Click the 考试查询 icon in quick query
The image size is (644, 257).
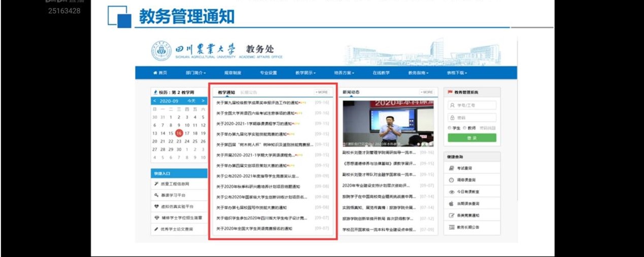pyautogui.click(x=451, y=168)
